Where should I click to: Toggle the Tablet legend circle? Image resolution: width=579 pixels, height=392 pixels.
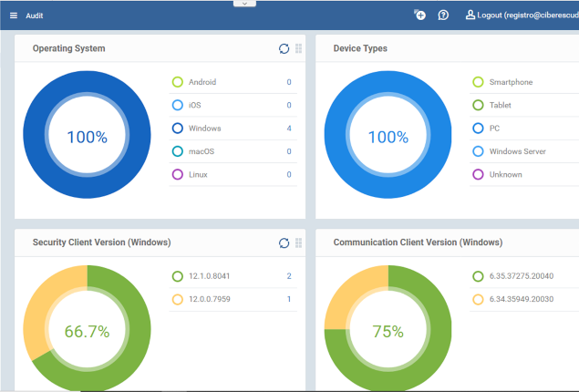point(478,105)
